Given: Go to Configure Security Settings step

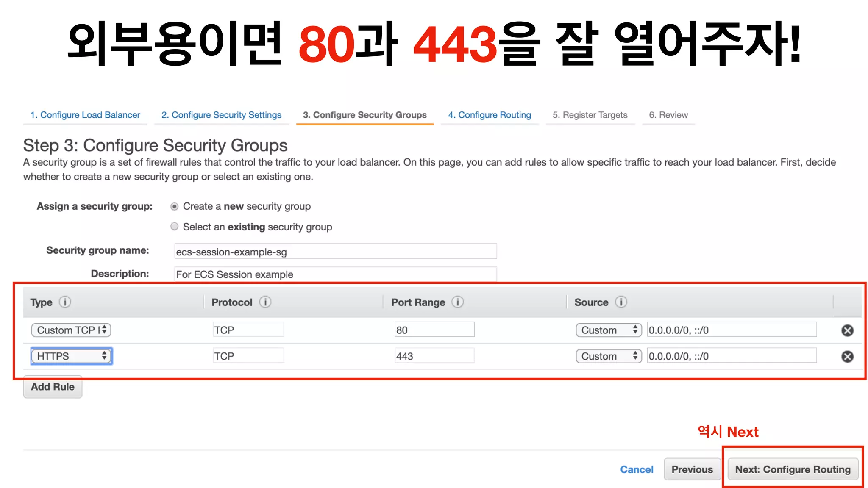Looking at the screenshot, I should [x=221, y=115].
